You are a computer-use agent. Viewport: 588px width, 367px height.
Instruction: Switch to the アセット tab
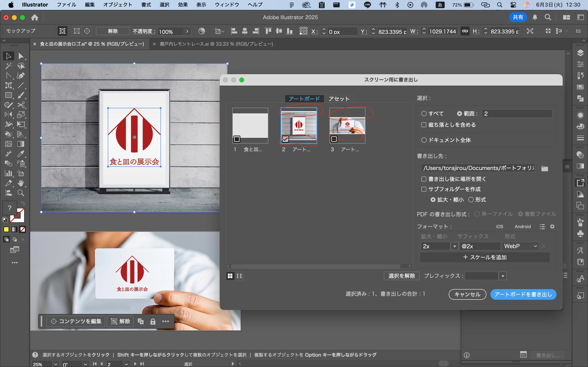point(339,99)
